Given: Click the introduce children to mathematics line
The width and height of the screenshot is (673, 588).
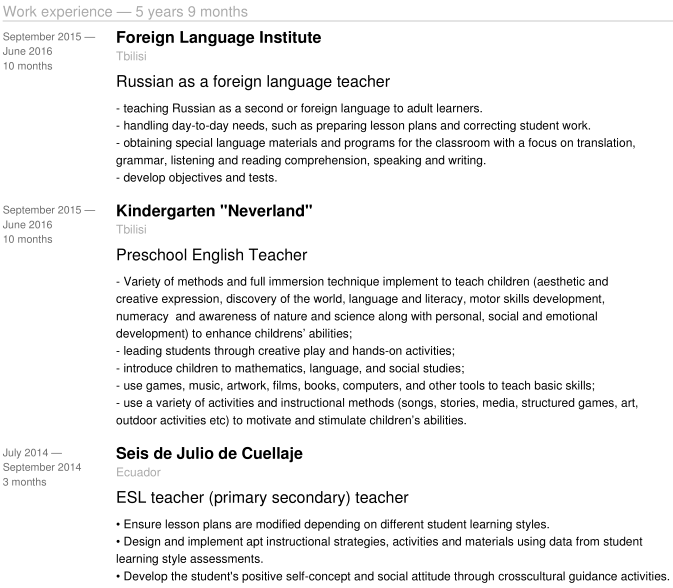Looking at the screenshot, I should coord(290,368).
